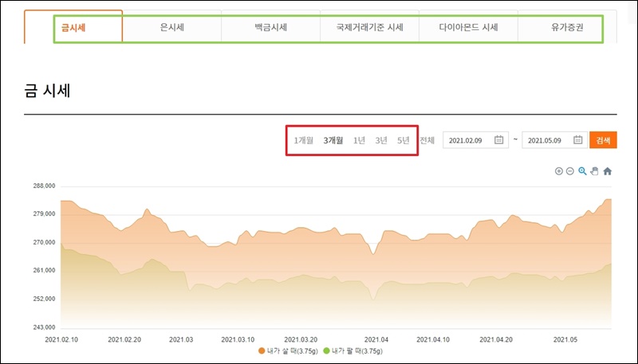Image resolution: width=638 pixels, height=364 pixels.
Task: Select the 1년 period filter
Action: 359,140
